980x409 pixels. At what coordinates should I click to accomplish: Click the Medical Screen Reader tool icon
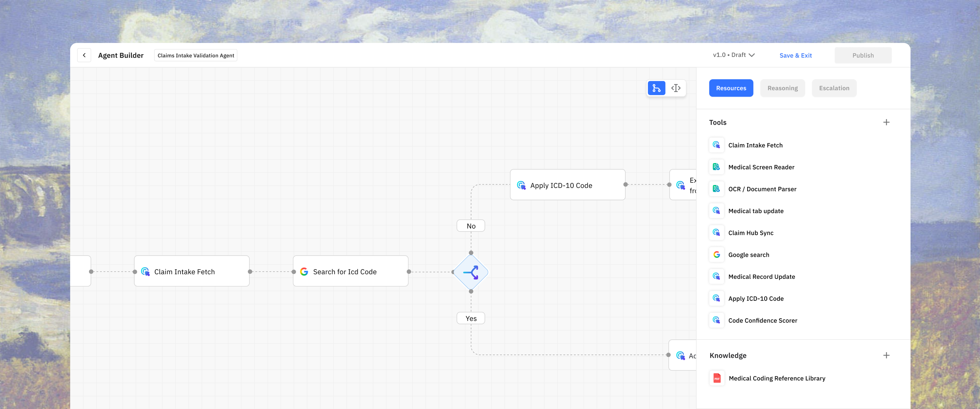[716, 167]
